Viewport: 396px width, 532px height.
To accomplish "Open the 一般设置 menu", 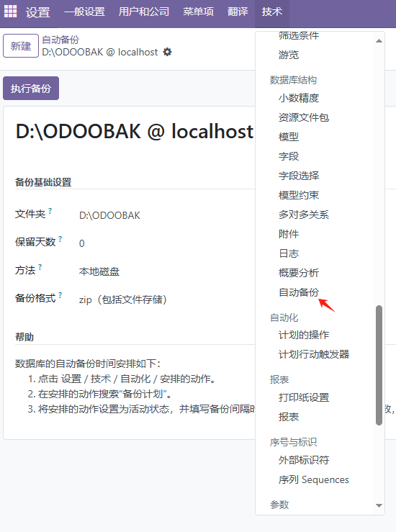I will pos(84,12).
